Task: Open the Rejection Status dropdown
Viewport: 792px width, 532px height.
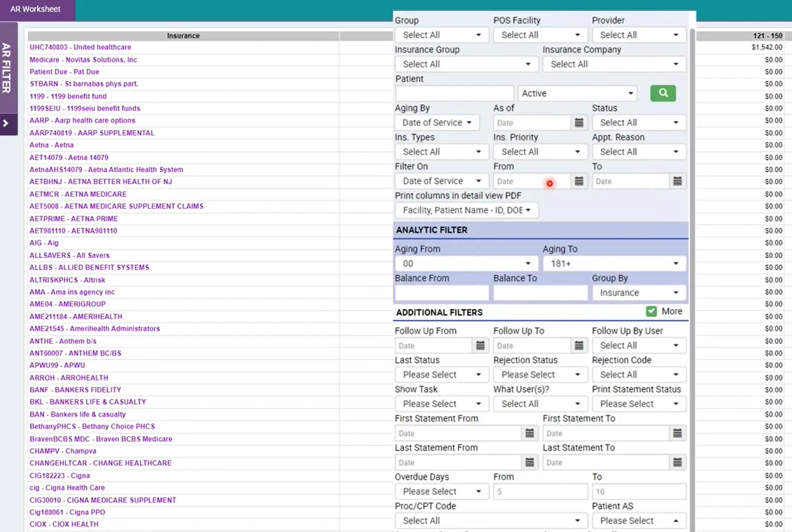Action: click(x=540, y=375)
